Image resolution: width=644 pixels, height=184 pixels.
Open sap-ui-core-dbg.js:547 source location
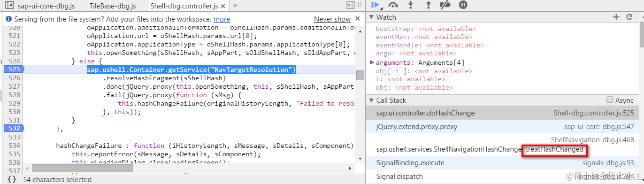coord(599,127)
